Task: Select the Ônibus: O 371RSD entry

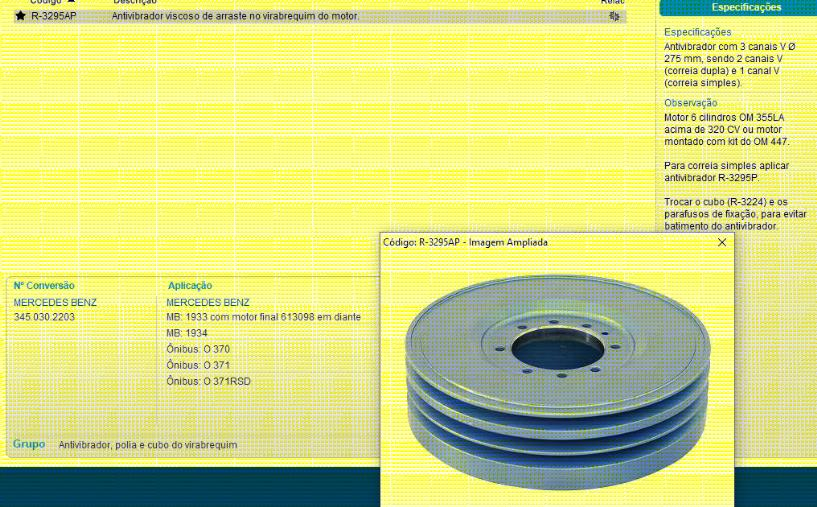Action: 208,381
